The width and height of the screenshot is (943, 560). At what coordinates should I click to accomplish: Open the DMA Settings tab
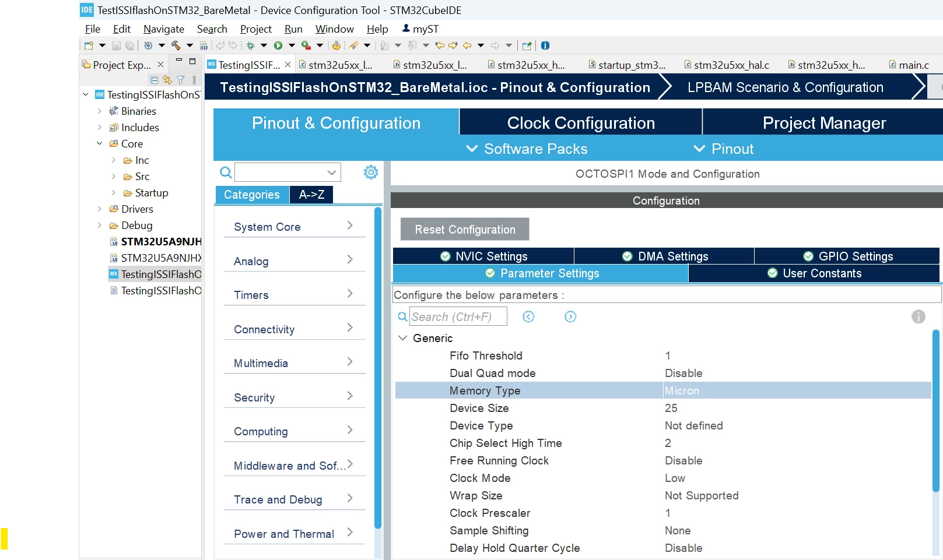pyautogui.click(x=664, y=256)
